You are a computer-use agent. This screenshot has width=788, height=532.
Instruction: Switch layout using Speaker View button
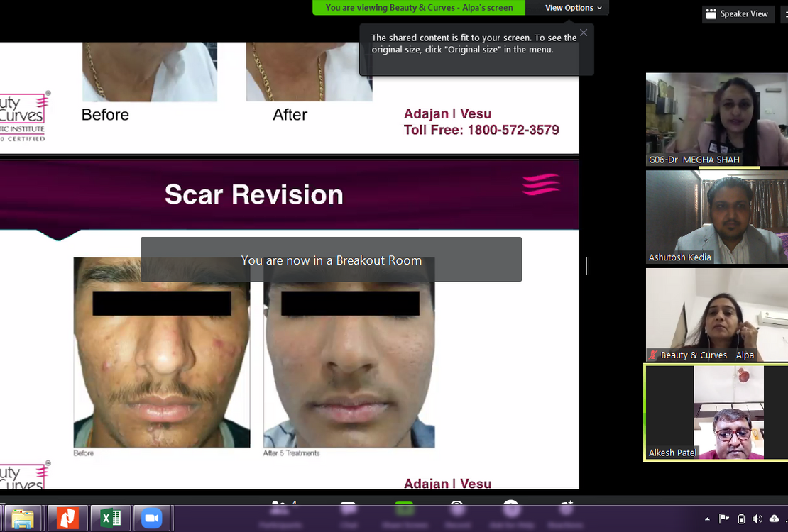tap(737, 13)
